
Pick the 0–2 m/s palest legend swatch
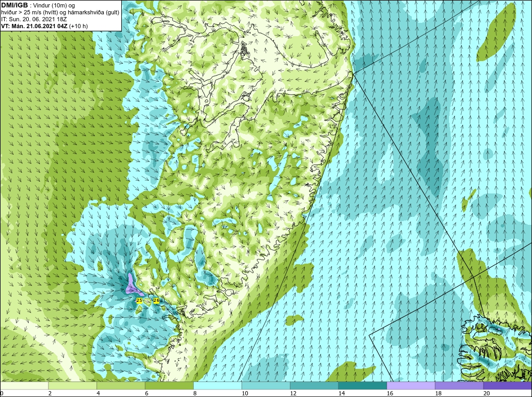[24, 386]
